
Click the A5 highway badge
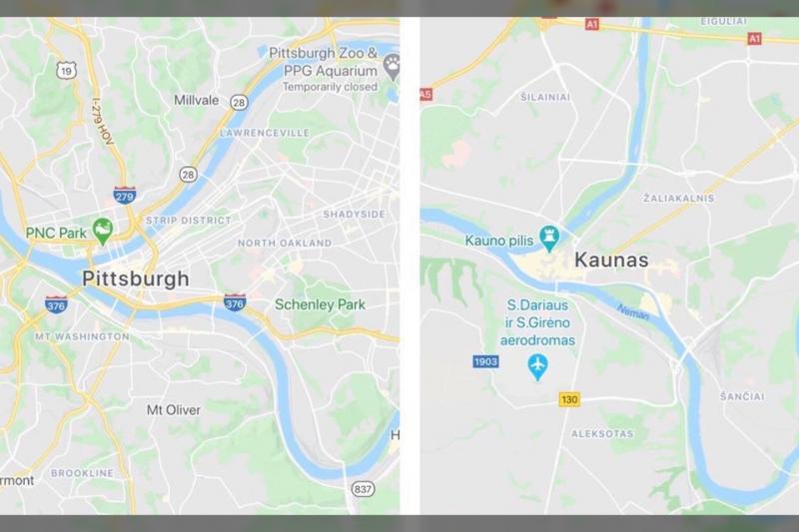click(425, 94)
